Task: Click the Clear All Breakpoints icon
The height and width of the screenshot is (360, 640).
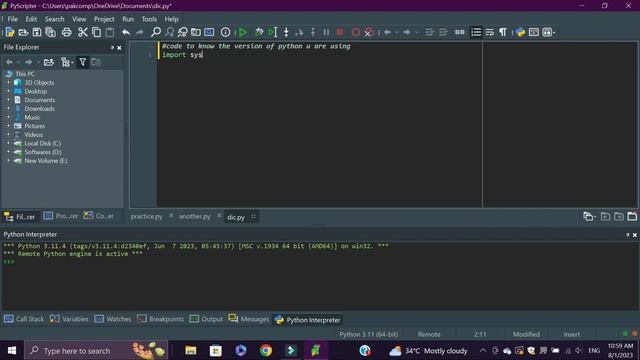Action: coord(369,32)
